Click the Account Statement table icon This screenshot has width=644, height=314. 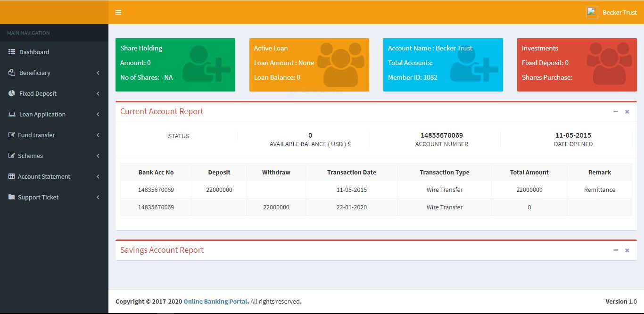[x=12, y=176]
